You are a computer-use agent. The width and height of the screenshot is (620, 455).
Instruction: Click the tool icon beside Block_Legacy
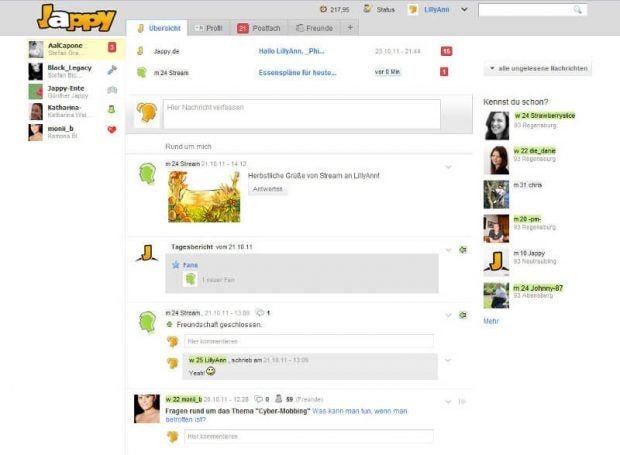click(x=112, y=70)
